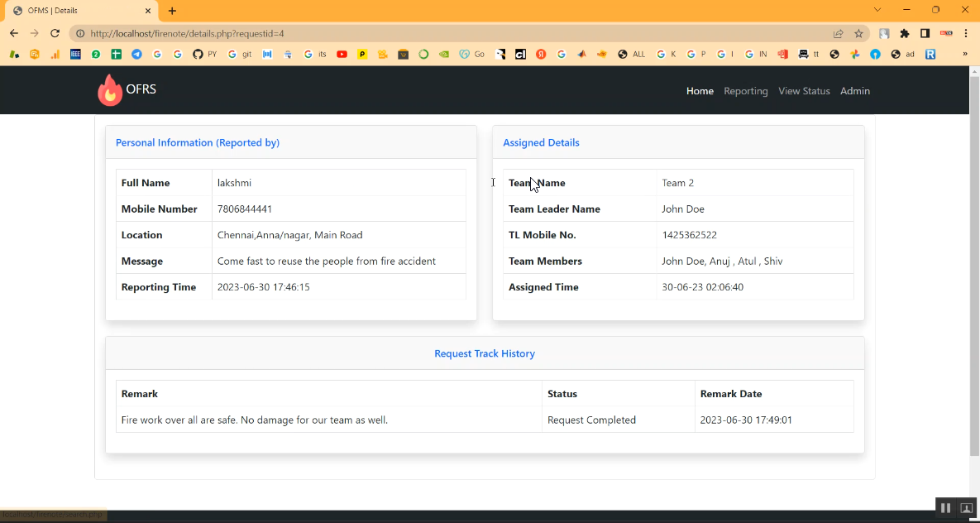Open the Telegram bookmark icon
The image size is (980, 523).
point(136,55)
